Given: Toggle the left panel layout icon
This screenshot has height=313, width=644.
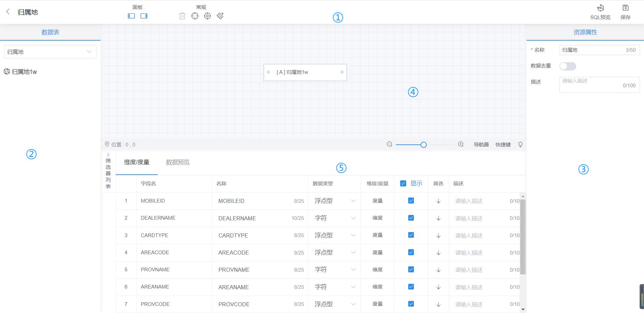Looking at the screenshot, I should point(131,16).
